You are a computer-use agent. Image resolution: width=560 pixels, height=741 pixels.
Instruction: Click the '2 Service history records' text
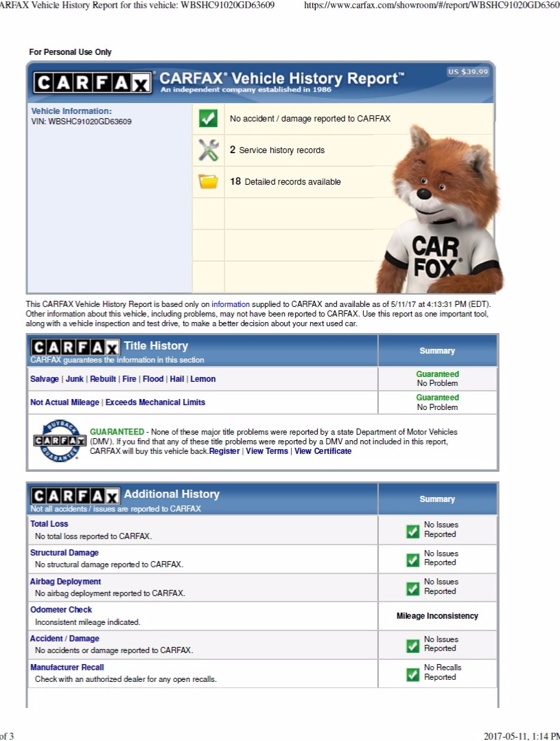tap(277, 150)
